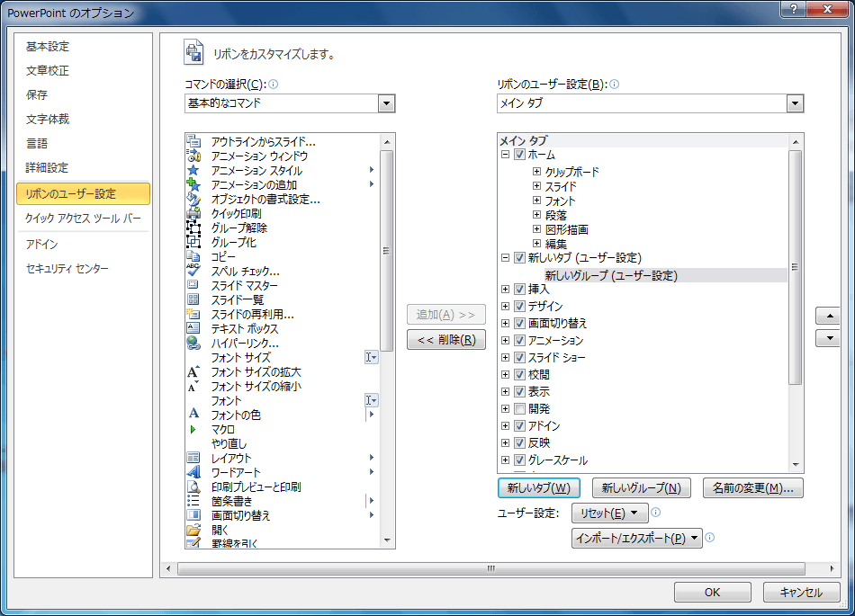Image resolution: width=855 pixels, height=616 pixels.
Task: Toggle the デザイン tab checkbox
Action: click(519, 306)
